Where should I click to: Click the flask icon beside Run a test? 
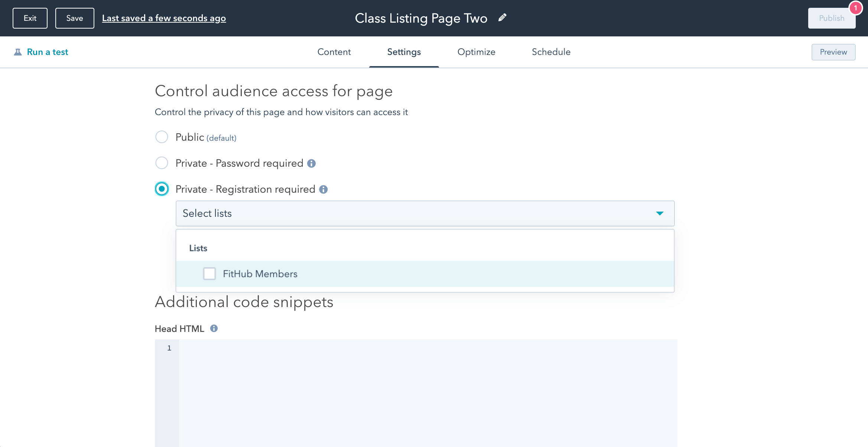[x=18, y=52]
